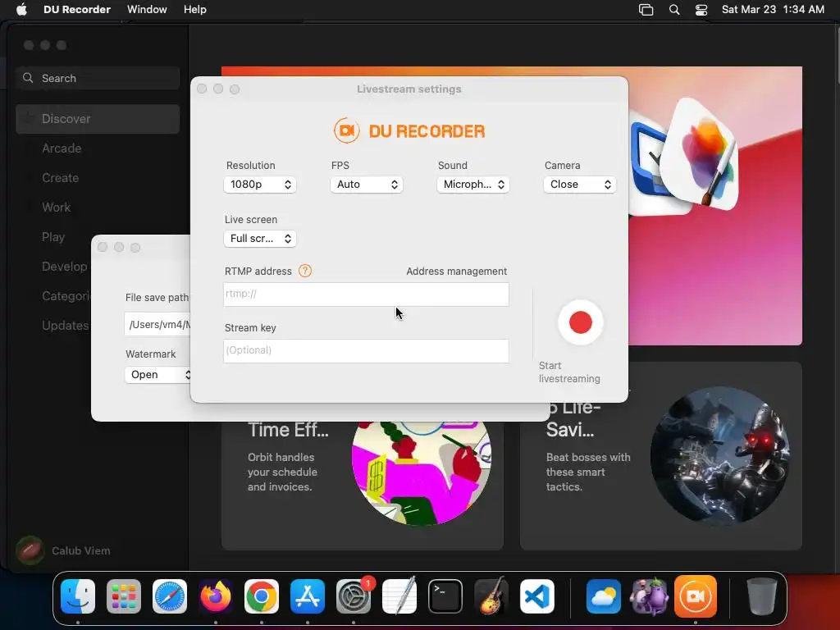Click the Stage Manager windows icon in menu bar

coord(646,10)
